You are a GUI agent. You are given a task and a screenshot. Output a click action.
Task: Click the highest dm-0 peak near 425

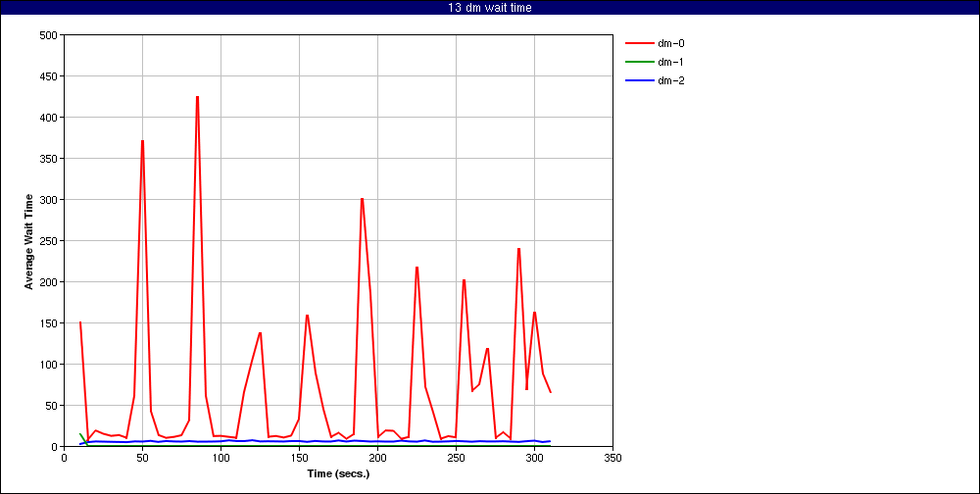tap(198, 97)
